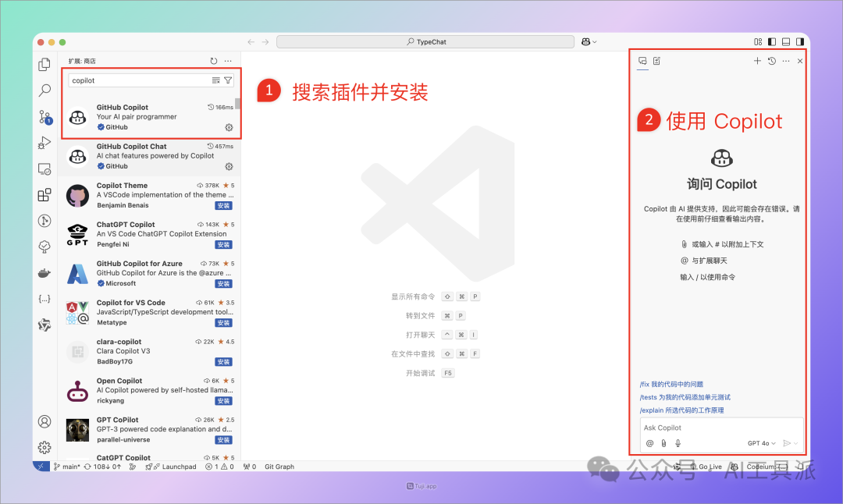Mention a chat participant with @ button
Screen dimensions: 843x504
tap(650, 443)
